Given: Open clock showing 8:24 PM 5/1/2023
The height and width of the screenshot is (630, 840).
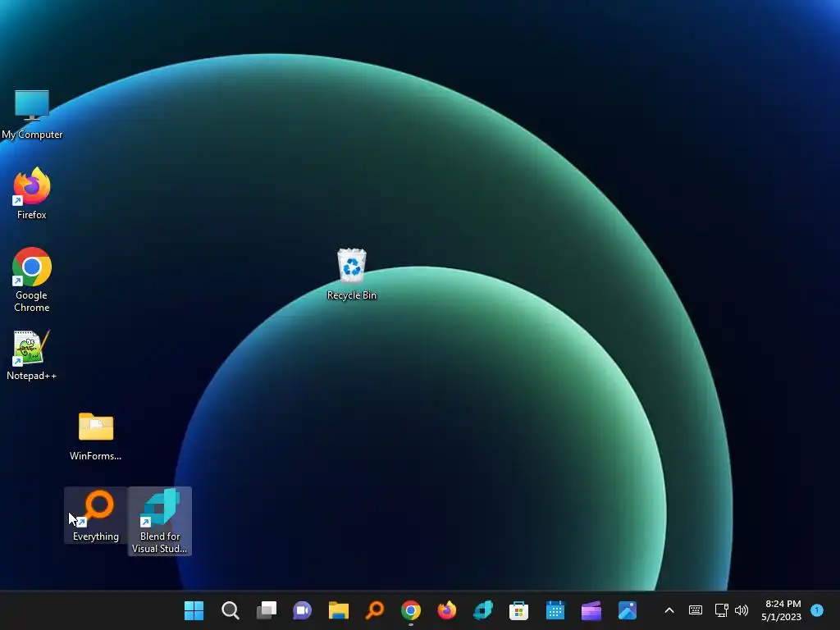Looking at the screenshot, I should [782, 610].
